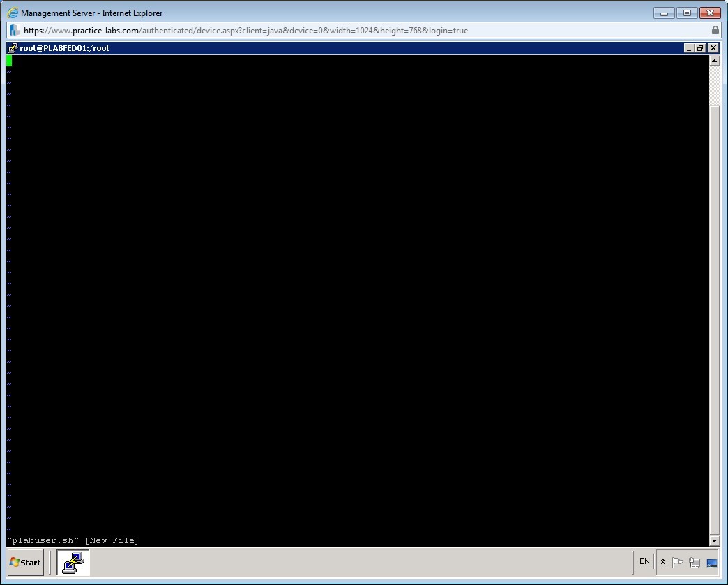This screenshot has width=728, height=585.
Task: Click the padlock security icon in the address bar
Action: pos(715,30)
